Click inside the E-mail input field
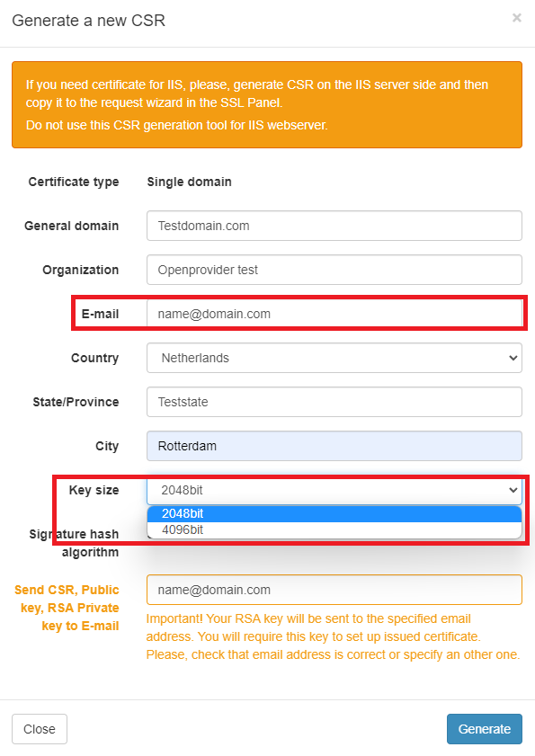Screen dimensions: 535x756 (334, 313)
